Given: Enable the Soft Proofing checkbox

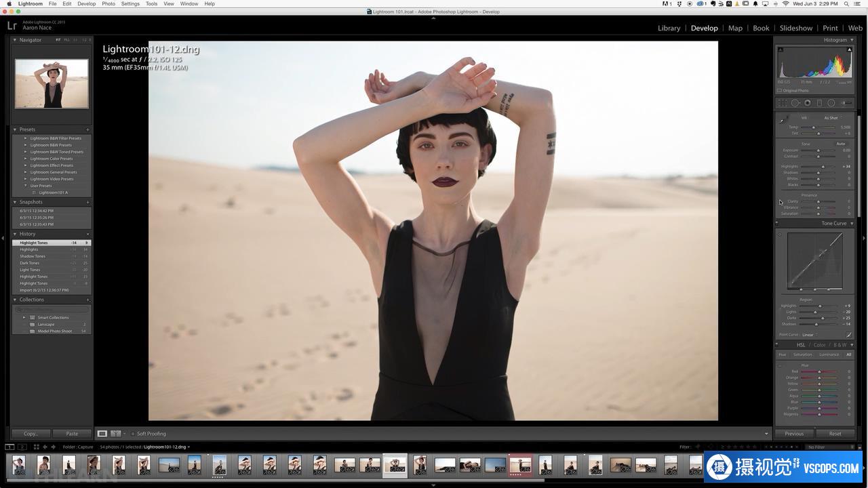Looking at the screenshot, I should 133,434.
